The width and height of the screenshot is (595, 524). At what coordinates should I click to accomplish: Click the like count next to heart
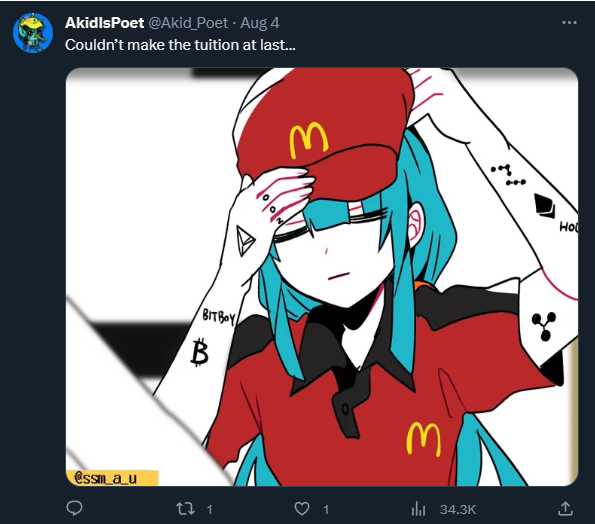(x=326, y=509)
